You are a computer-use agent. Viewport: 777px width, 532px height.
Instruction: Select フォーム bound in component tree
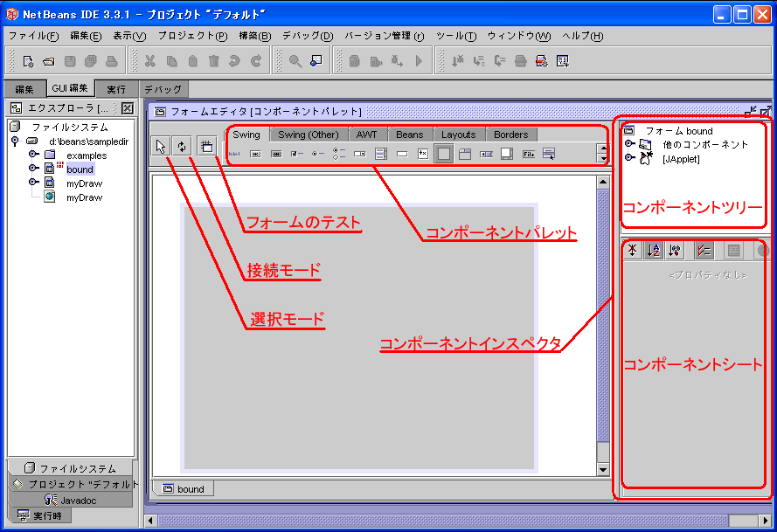[679, 131]
